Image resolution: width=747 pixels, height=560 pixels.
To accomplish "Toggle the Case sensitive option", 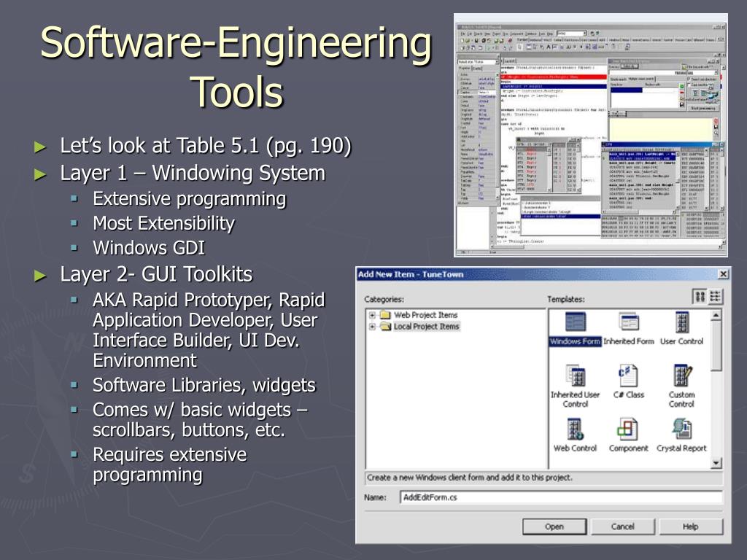I will pos(689,85).
